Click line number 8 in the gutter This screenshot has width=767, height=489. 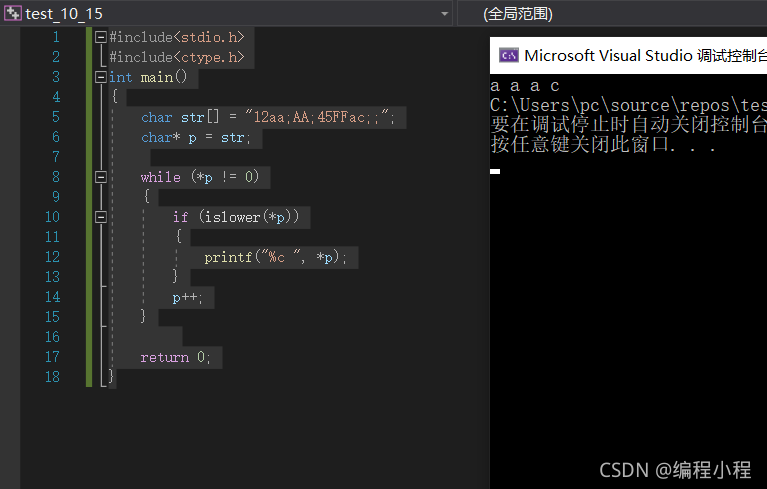pyautogui.click(x=56, y=177)
